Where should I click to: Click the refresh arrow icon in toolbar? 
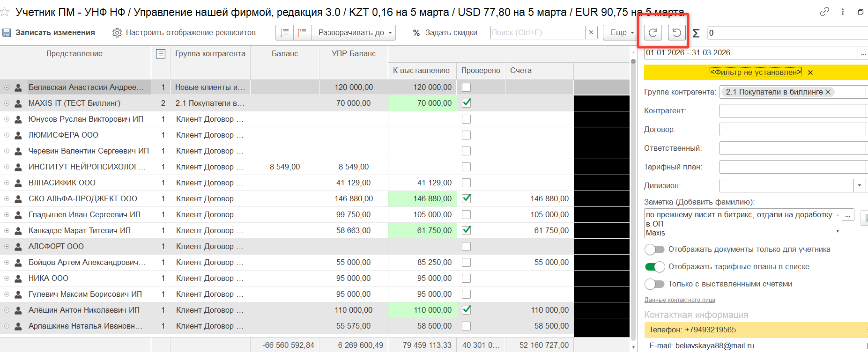[653, 33]
